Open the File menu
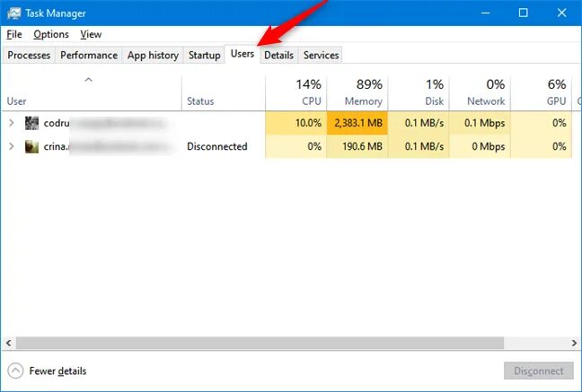Image resolution: width=582 pixels, height=392 pixels. 14,34
